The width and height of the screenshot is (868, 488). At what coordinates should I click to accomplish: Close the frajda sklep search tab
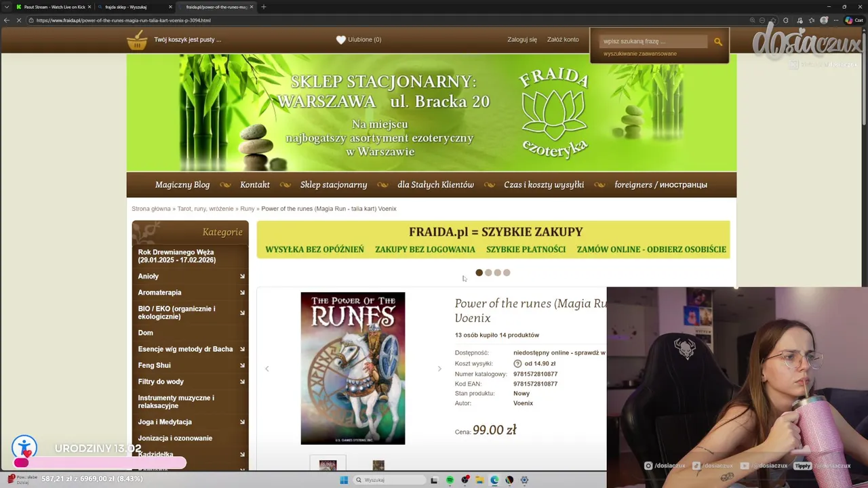tap(170, 7)
